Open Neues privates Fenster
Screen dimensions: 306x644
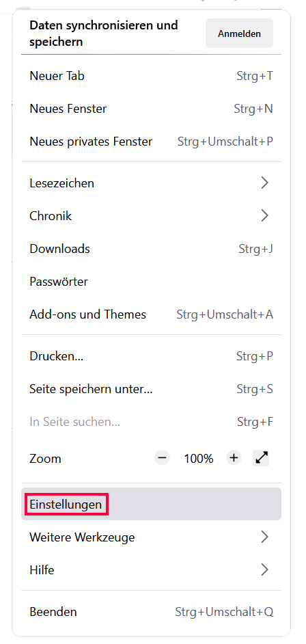152,142
